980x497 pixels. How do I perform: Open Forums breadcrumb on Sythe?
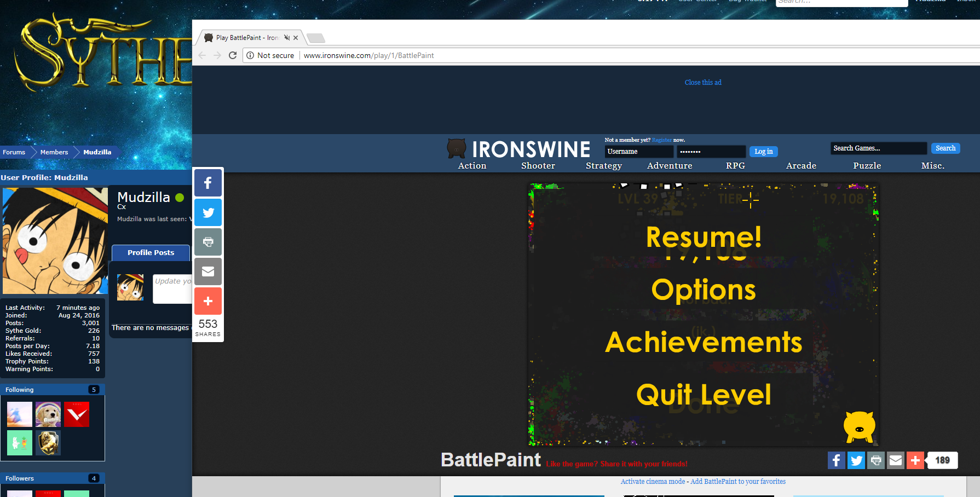(x=14, y=152)
